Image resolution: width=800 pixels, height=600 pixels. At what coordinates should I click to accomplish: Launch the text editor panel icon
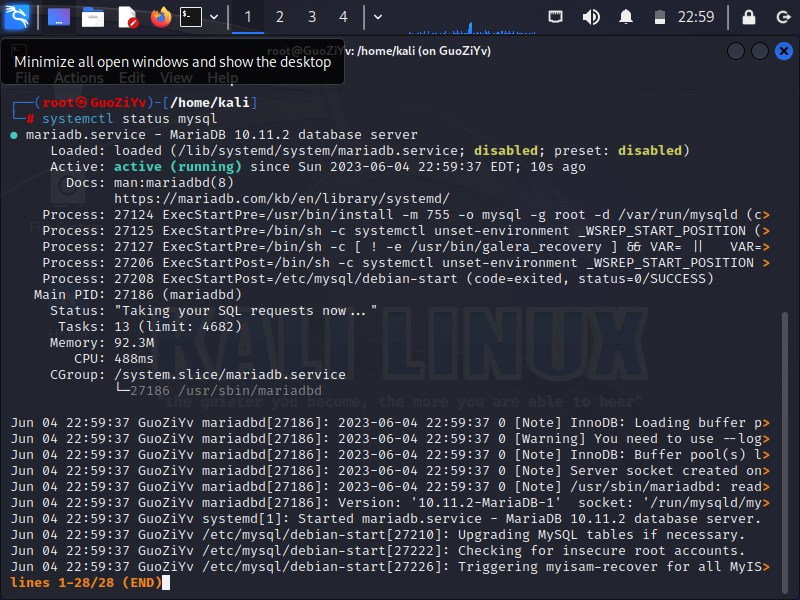(x=128, y=17)
